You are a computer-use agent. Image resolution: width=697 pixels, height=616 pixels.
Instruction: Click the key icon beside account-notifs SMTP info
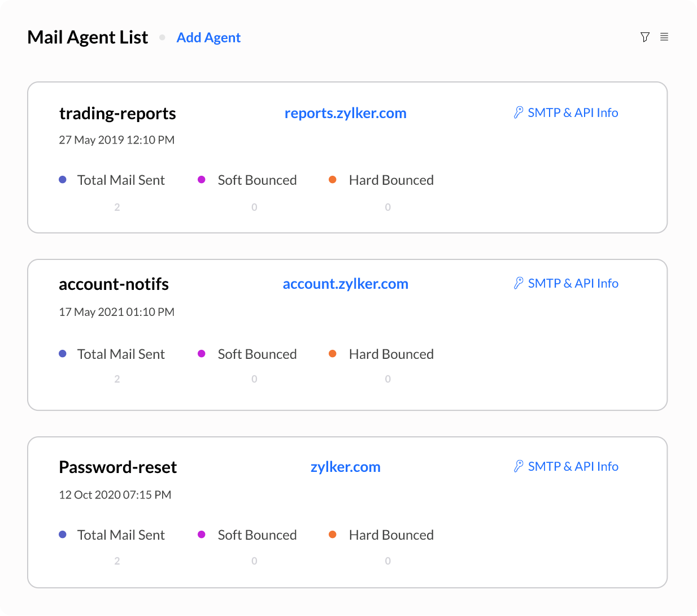click(x=519, y=283)
